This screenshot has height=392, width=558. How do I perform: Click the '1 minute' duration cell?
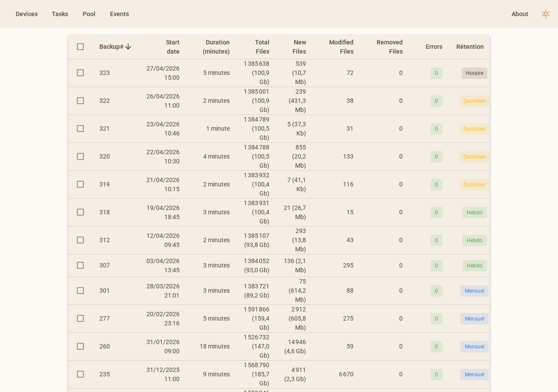[218, 128]
